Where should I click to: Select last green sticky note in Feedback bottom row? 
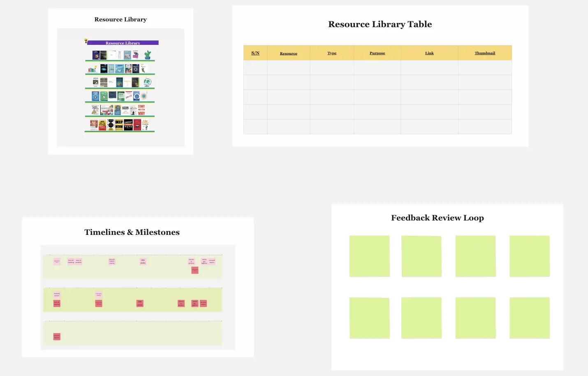click(530, 318)
